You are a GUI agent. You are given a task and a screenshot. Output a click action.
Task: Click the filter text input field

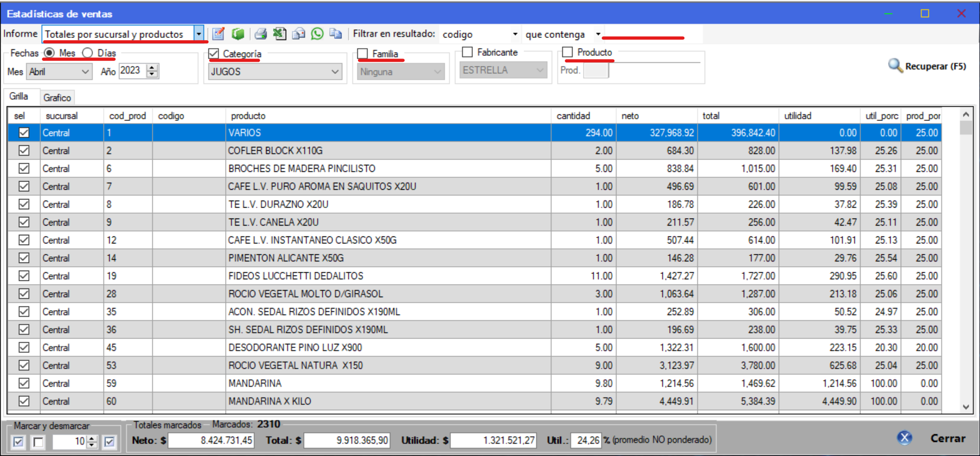pos(653,33)
